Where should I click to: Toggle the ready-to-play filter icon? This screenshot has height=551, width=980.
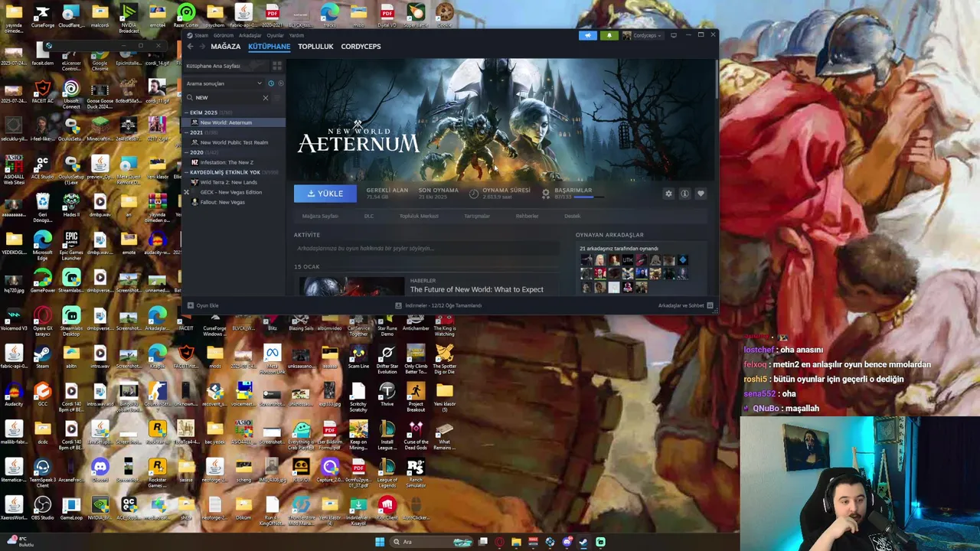tap(280, 83)
